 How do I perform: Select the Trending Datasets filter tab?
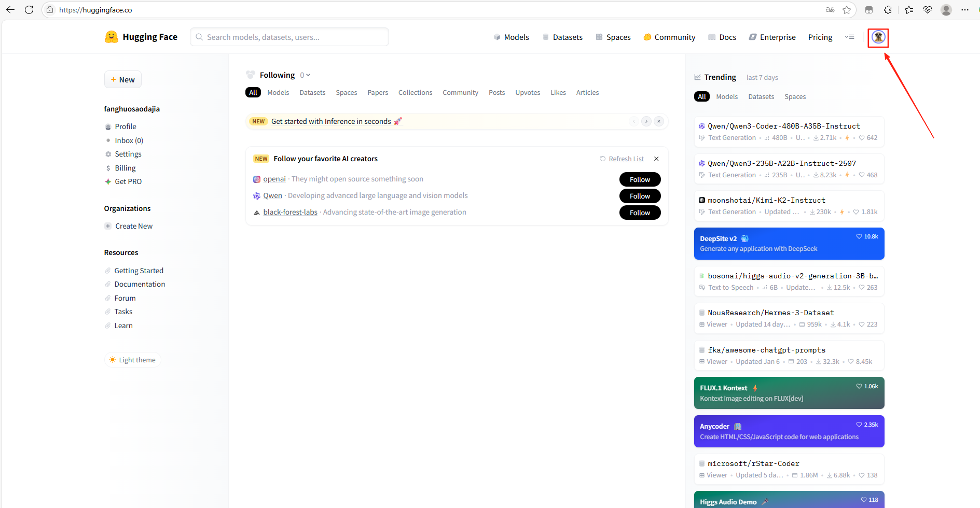point(761,97)
